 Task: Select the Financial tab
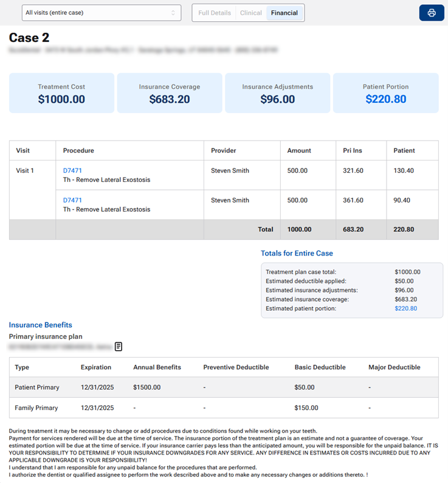click(x=284, y=13)
